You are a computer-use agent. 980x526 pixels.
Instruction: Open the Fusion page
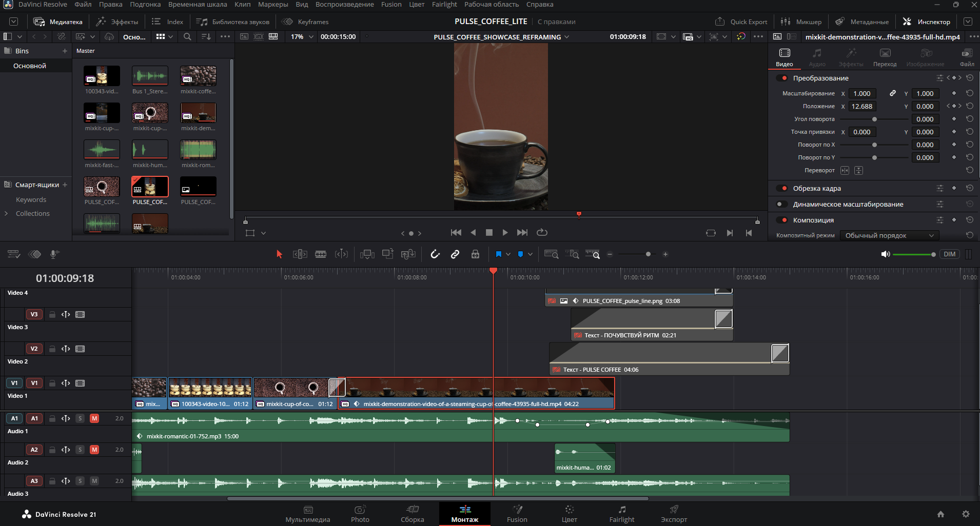pyautogui.click(x=517, y=514)
